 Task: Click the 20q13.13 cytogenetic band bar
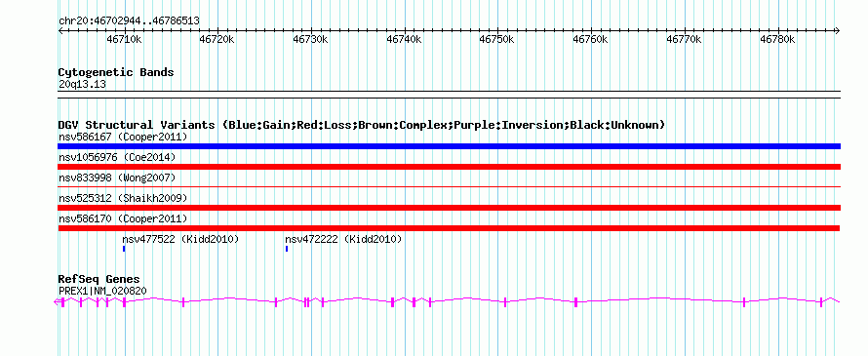coord(449,95)
